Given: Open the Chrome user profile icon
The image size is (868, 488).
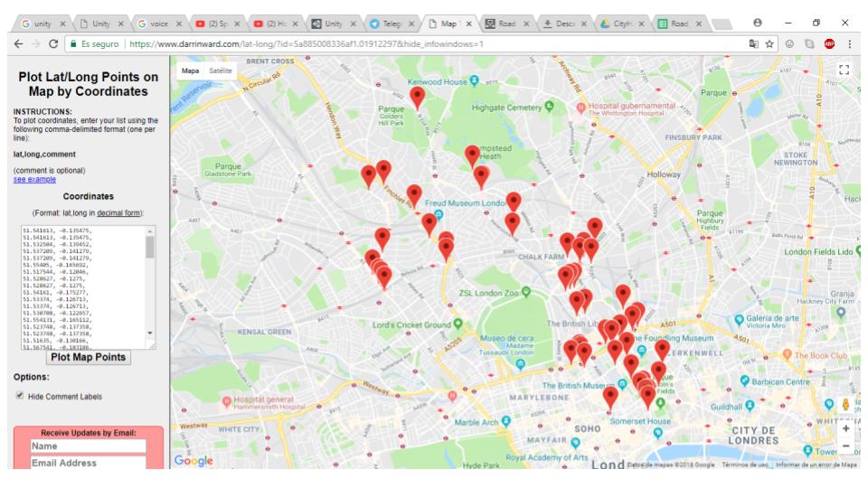Looking at the screenshot, I should click(x=758, y=23).
